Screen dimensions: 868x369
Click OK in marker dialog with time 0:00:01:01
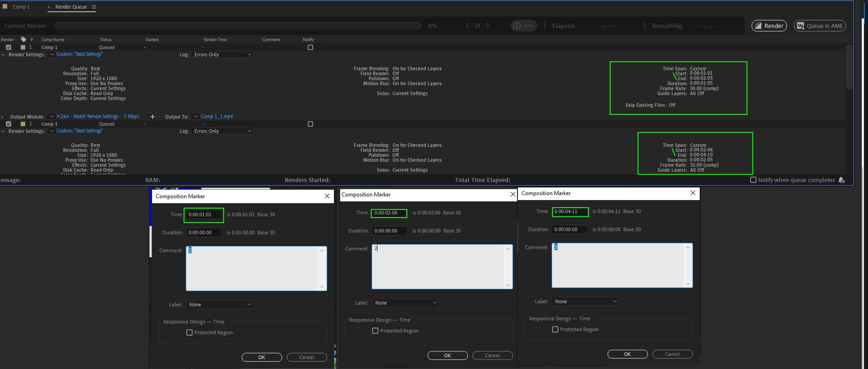(x=262, y=357)
